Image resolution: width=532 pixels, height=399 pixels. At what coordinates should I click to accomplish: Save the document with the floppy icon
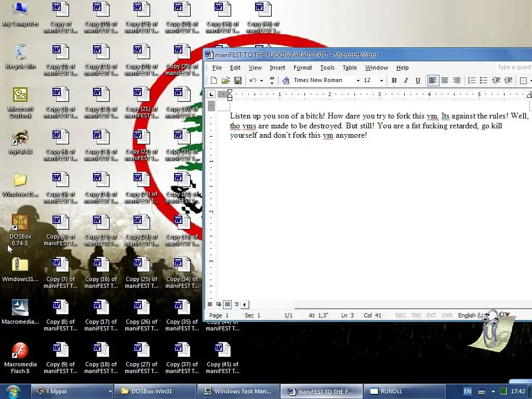click(238, 81)
